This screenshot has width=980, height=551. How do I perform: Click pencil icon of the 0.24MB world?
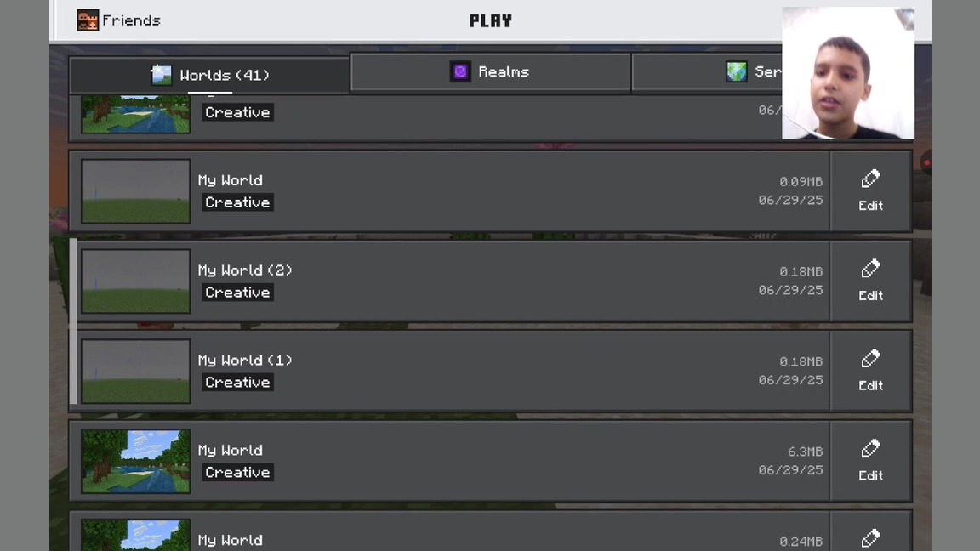[x=870, y=538]
